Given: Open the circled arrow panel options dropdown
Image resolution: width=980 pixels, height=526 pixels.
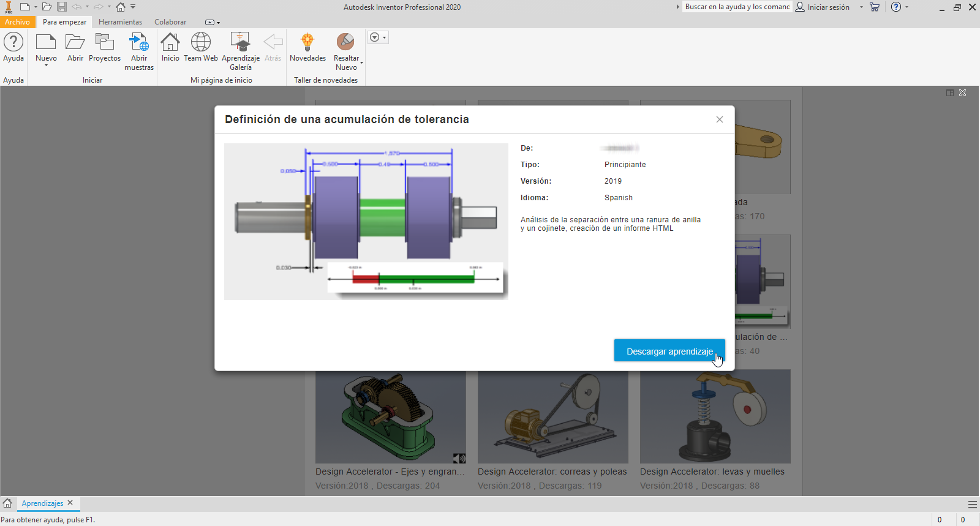Looking at the screenshot, I should tap(378, 37).
